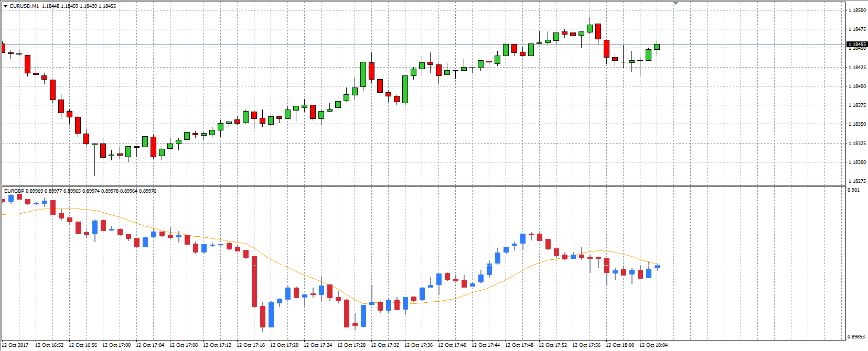Click the 12 Oct 17:40 time label

tap(452, 345)
